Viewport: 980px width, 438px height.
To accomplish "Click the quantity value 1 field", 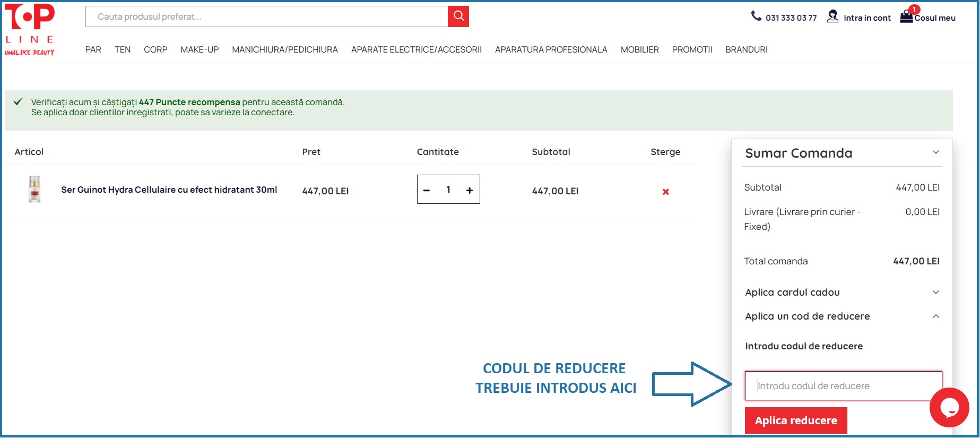I will coord(448,190).
